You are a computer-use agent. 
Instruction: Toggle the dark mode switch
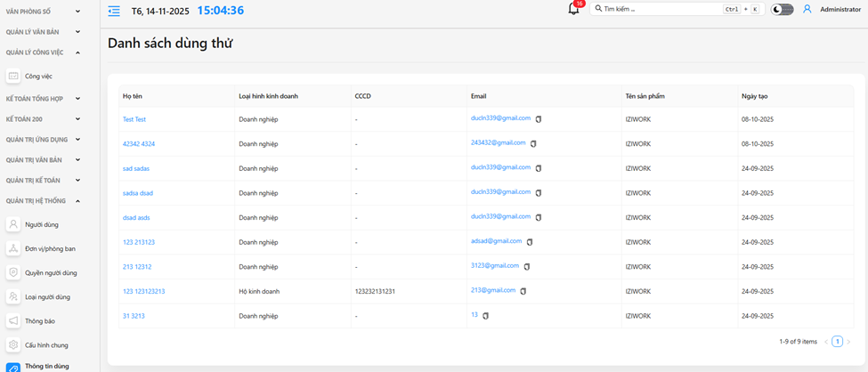pos(782,9)
